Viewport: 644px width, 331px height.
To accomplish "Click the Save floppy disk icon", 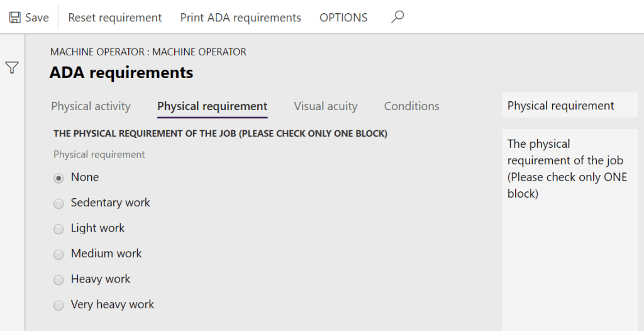I will (14, 18).
